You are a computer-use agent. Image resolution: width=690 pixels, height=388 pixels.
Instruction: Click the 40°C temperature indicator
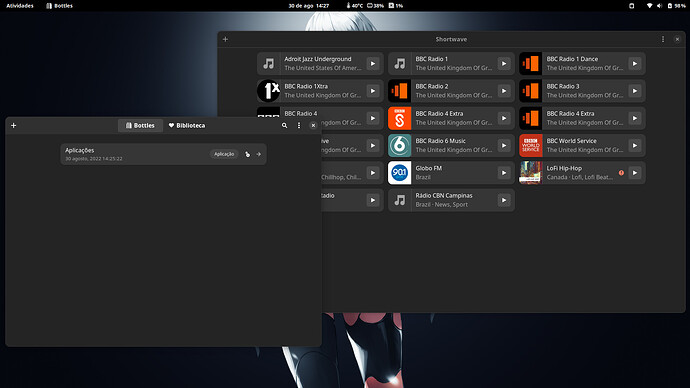click(354, 6)
